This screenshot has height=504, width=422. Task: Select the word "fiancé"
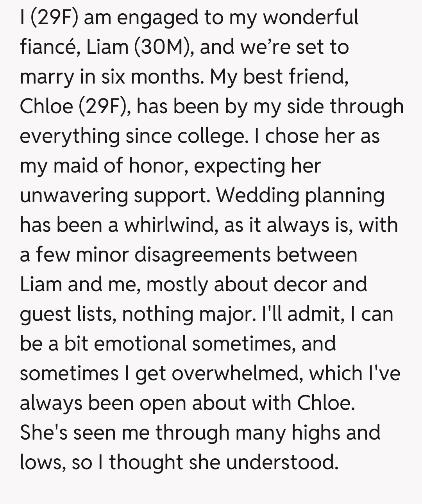tap(49, 47)
